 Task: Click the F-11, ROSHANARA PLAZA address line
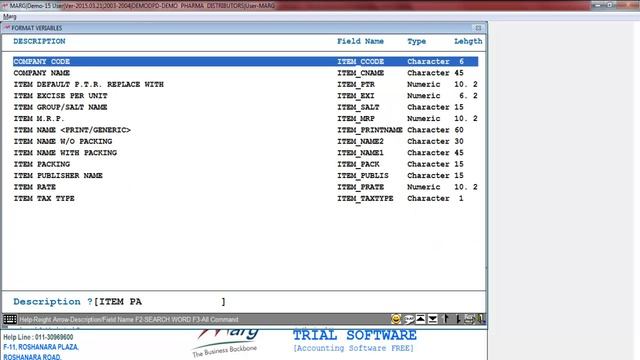point(41,347)
